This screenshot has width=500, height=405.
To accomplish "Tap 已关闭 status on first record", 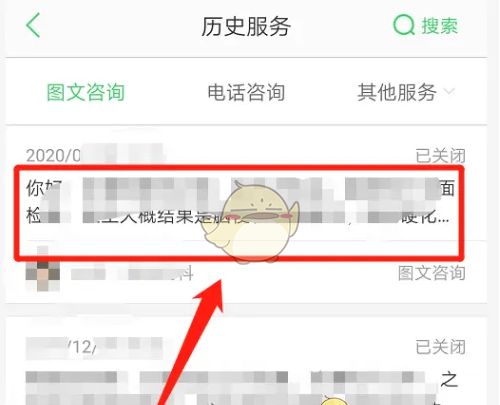I will [x=440, y=156].
